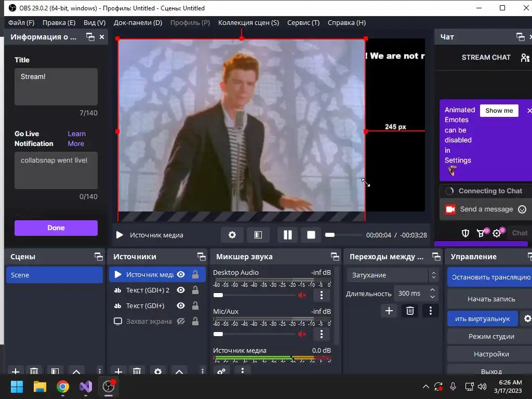Open chat settings gear

(x=497, y=233)
